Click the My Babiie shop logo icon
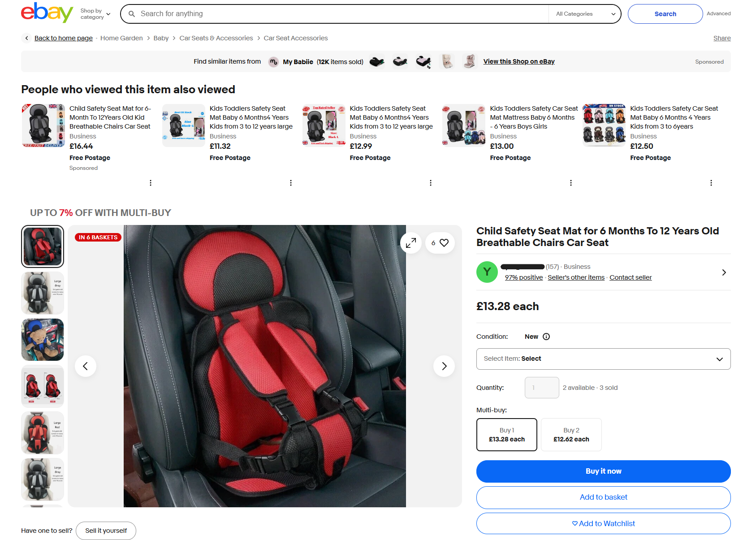 click(273, 62)
